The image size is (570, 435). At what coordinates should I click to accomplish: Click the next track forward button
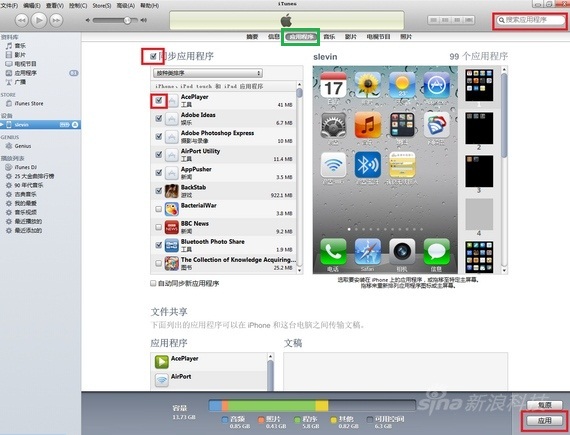[56, 20]
